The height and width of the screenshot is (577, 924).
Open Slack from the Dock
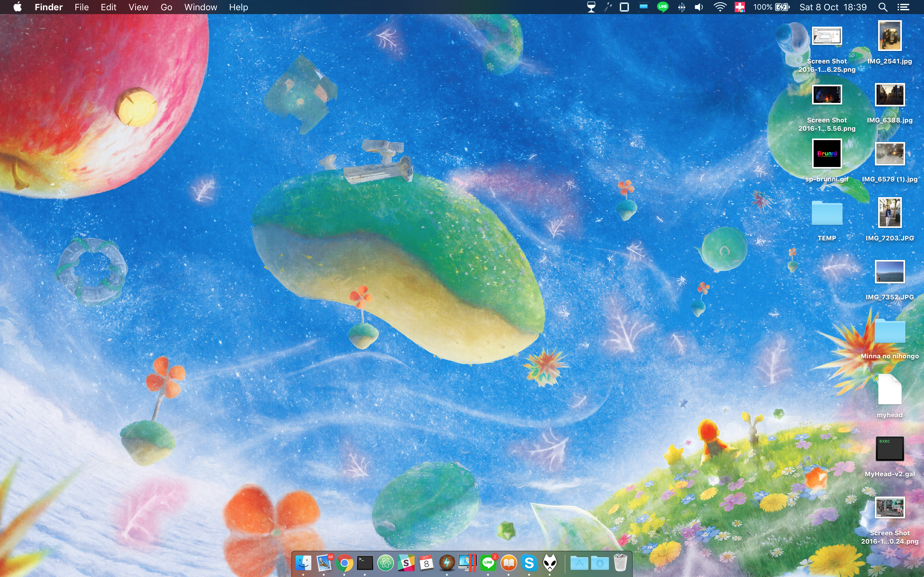pos(406,563)
